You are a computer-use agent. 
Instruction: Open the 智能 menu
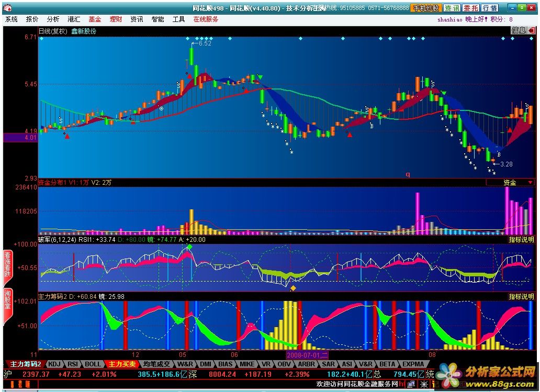(157, 19)
